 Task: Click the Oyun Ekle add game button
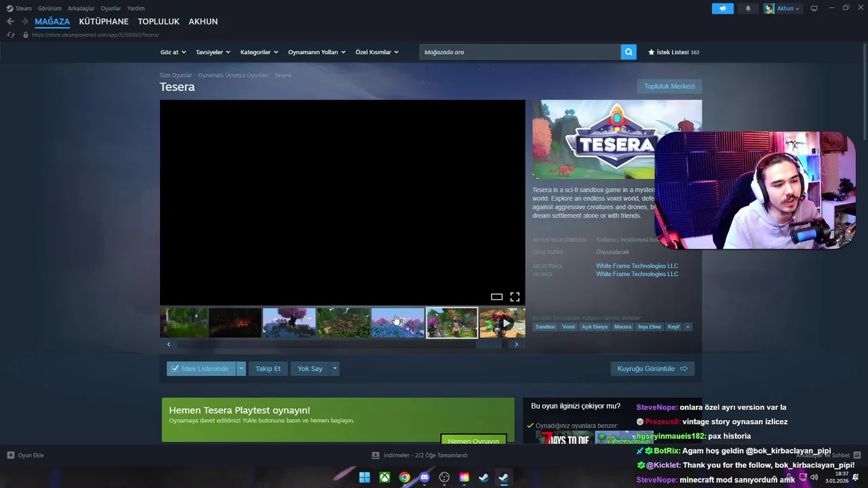coord(25,455)
